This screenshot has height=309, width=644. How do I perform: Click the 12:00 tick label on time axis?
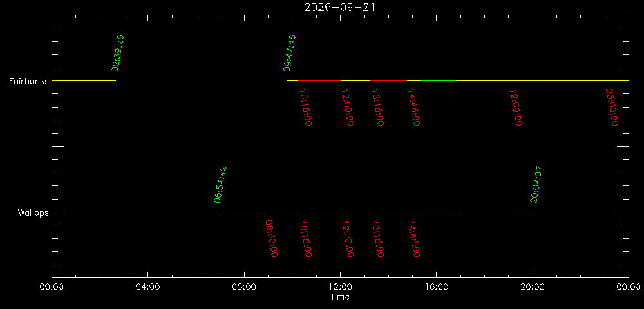[340, 286]
